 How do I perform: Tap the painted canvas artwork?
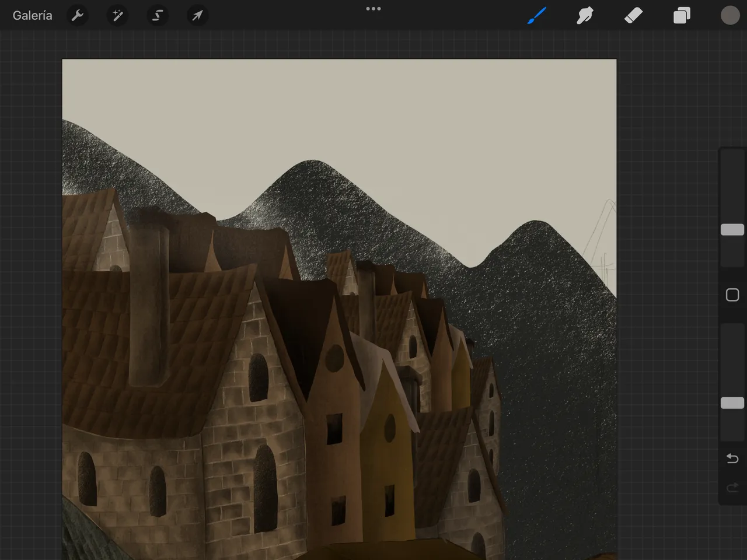(x=339, y=309)
